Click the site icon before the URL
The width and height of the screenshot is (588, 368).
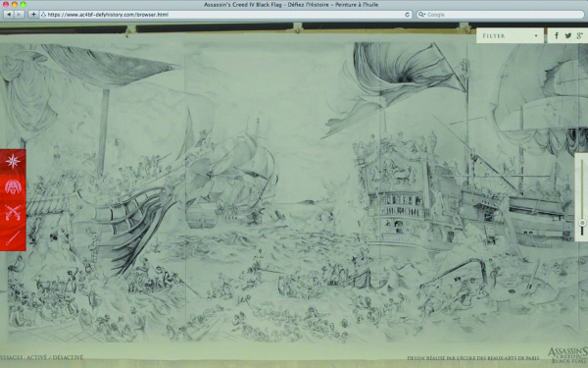tap(43, 15)
